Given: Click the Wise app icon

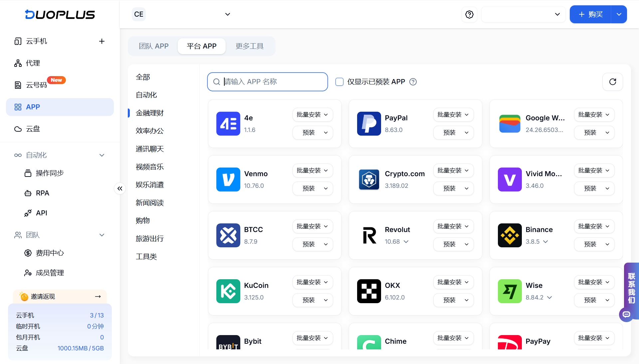Looking at the screenshot, I should [510, 291].
